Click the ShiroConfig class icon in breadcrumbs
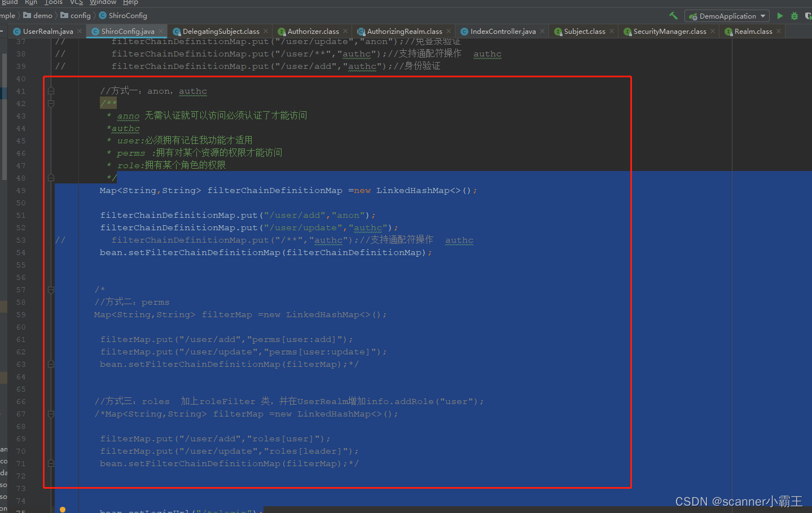This screenshot has height=513, width=812. click(x=103, y=15)
